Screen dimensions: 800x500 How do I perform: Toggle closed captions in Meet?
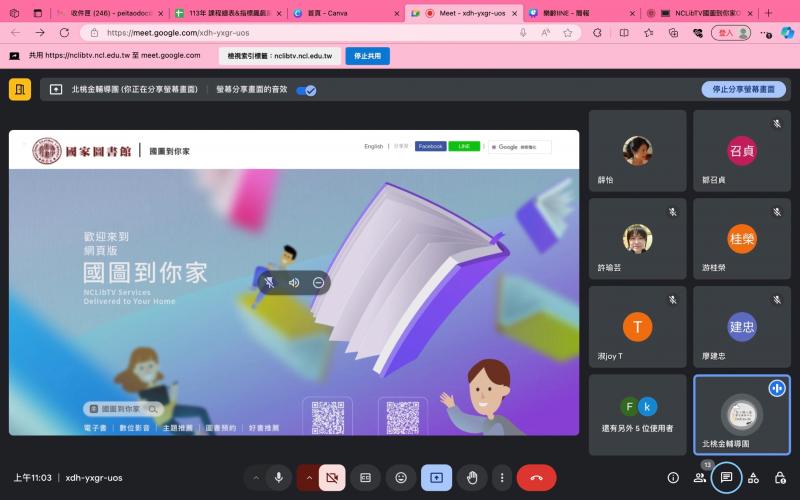365,478
